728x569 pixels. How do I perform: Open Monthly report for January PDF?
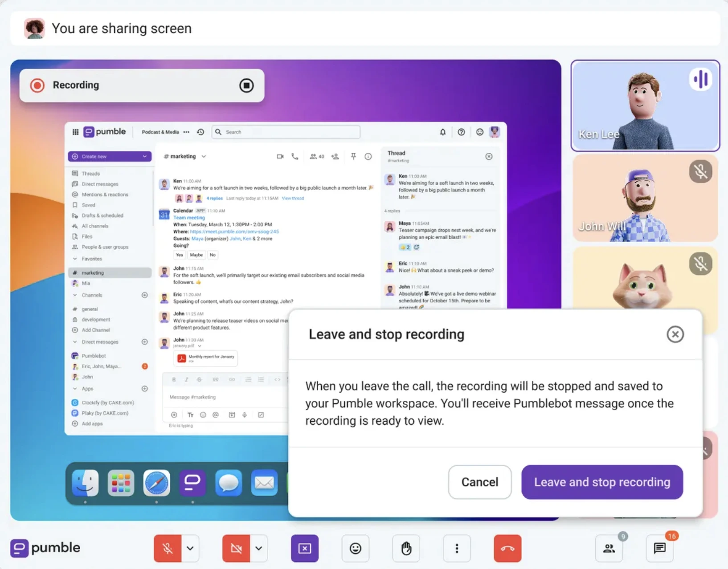point(206,358)
